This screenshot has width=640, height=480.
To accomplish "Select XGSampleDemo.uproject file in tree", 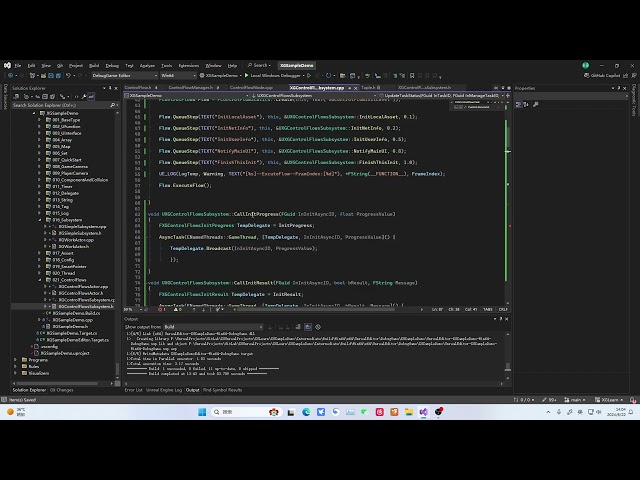I will 65,353.
